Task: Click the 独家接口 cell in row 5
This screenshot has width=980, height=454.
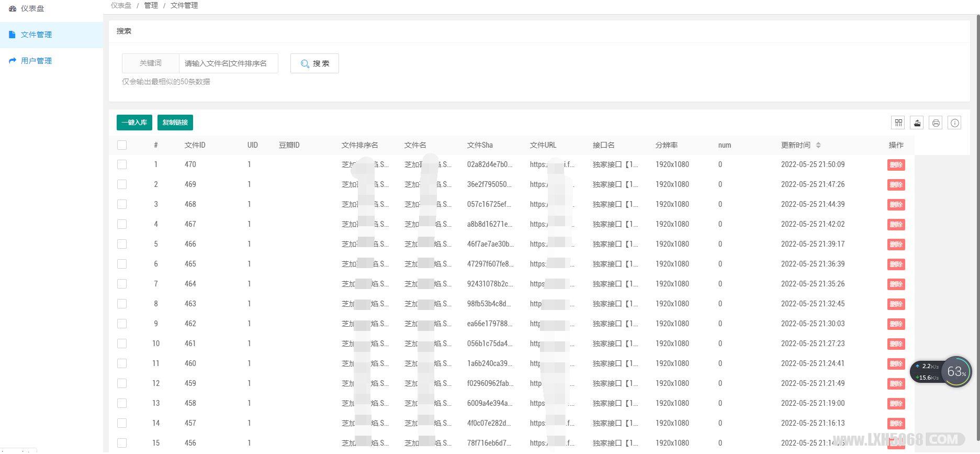Action: (615, 244)
